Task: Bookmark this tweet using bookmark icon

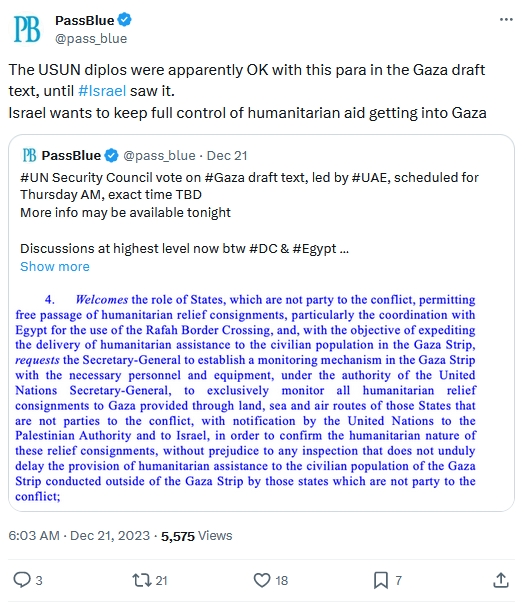Action: tap(381, 580)
